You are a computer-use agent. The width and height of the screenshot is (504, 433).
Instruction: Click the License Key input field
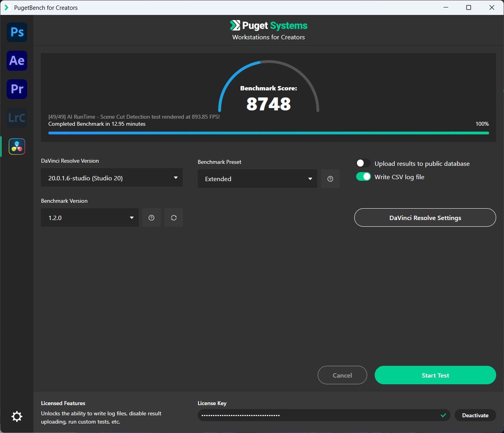pyautogui.click(x=324, y=415)
